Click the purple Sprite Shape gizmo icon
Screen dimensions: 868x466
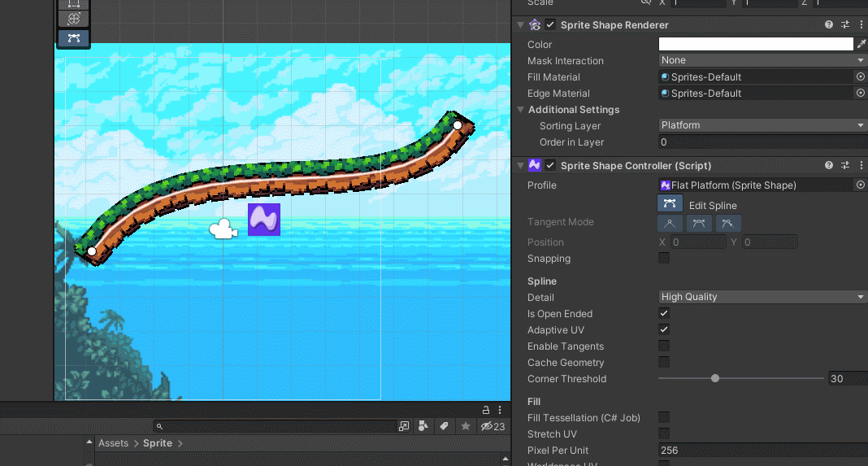tap(264, 220)
